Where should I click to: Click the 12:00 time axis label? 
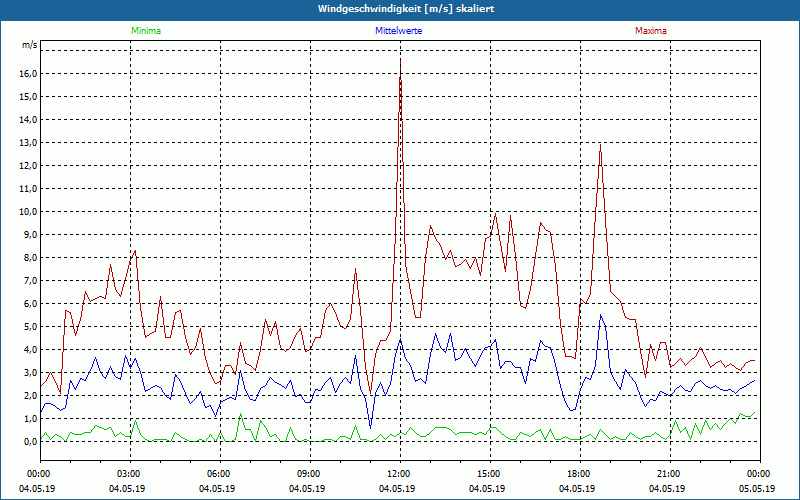(x=400, y=474)
